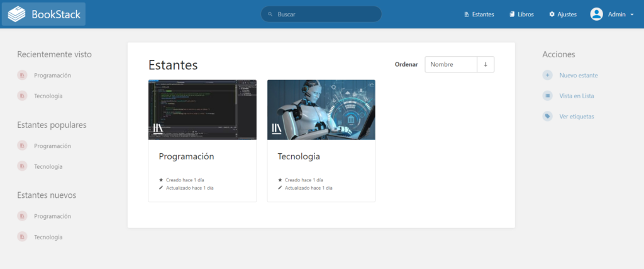This screenshot has width=644, height=269.
Task: Click the shelf icon beside Programación under Estantes populares
Action: [22, 146]
